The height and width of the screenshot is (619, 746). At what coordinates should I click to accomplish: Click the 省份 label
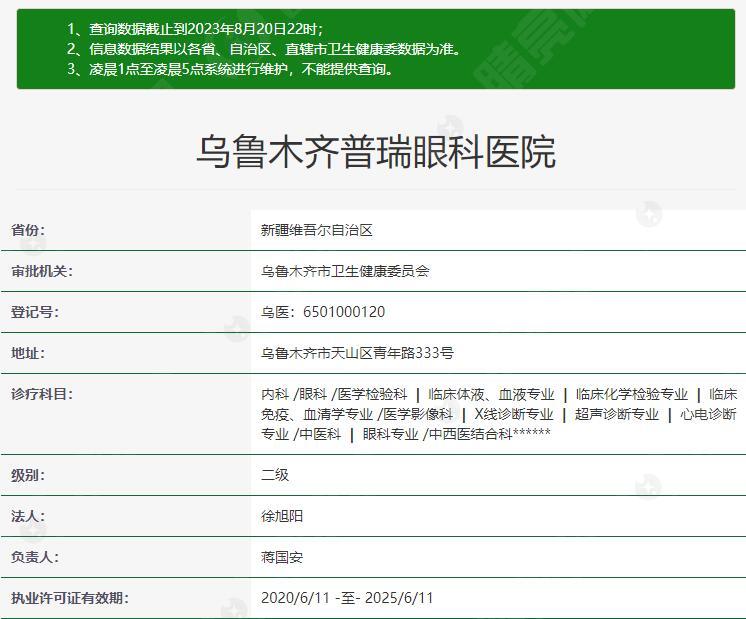tap(28, 230)
